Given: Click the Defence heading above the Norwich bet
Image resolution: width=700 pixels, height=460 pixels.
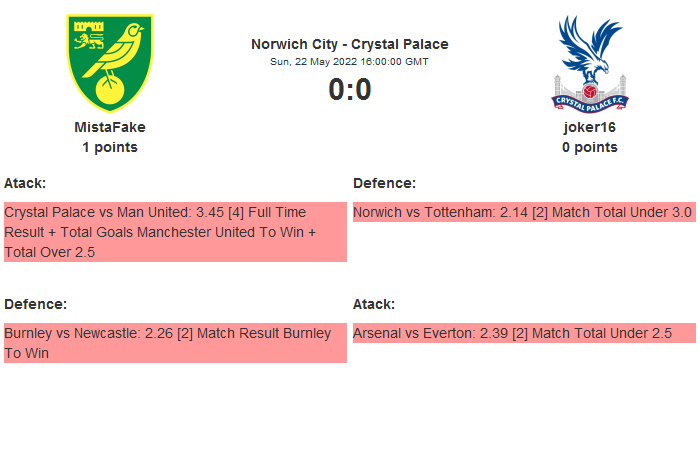Looking at the screenshot, I should point(384,183).
